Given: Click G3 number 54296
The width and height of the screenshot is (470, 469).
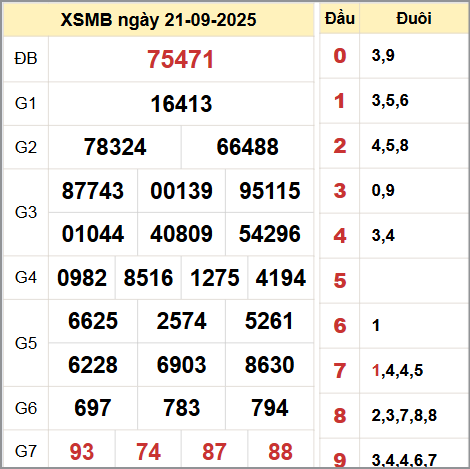Looking at the screenshot, I should [270, 234].
